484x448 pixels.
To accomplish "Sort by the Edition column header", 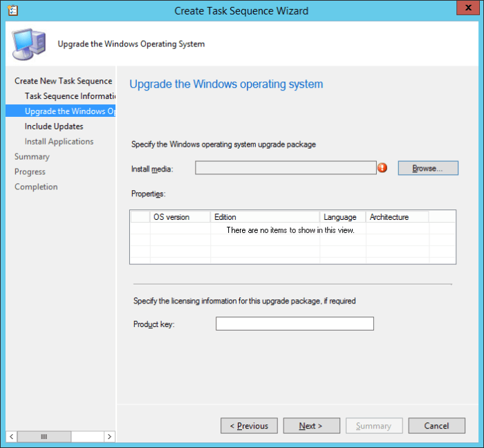I will pos(265,217).
